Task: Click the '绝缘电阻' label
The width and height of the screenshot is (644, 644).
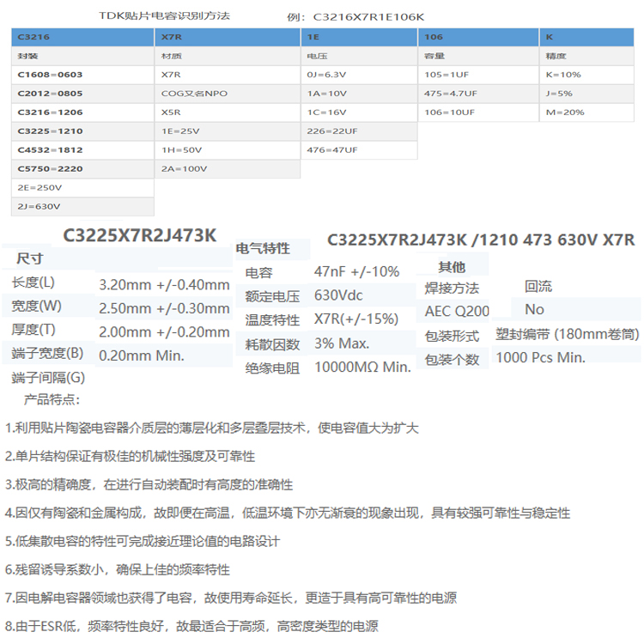Action: point(272,368)
